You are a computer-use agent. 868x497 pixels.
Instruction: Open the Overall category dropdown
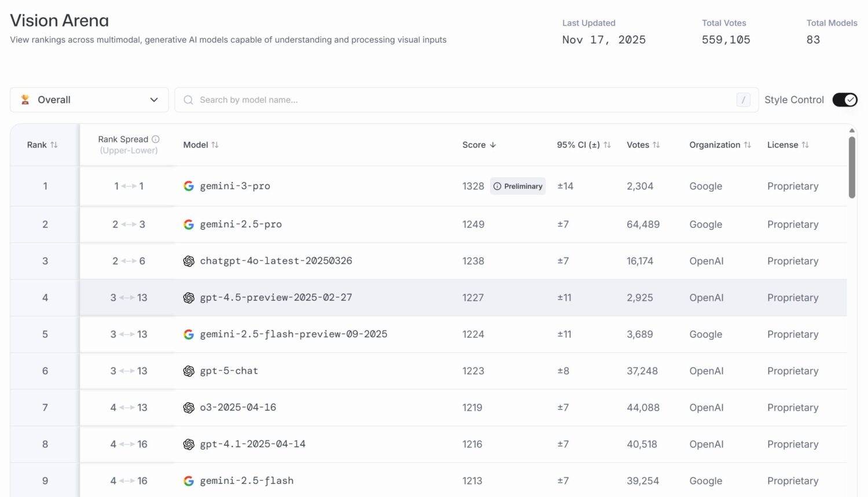point(89,100)
